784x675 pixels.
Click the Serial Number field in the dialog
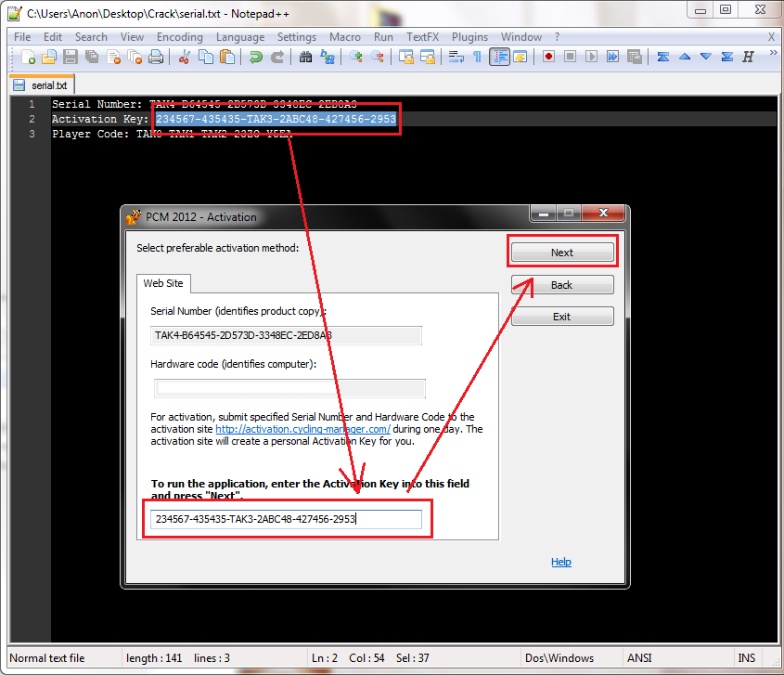(286, 335)
